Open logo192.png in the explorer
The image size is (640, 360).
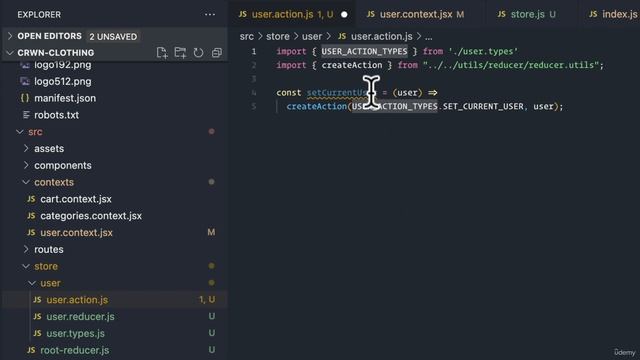(62, 65)
